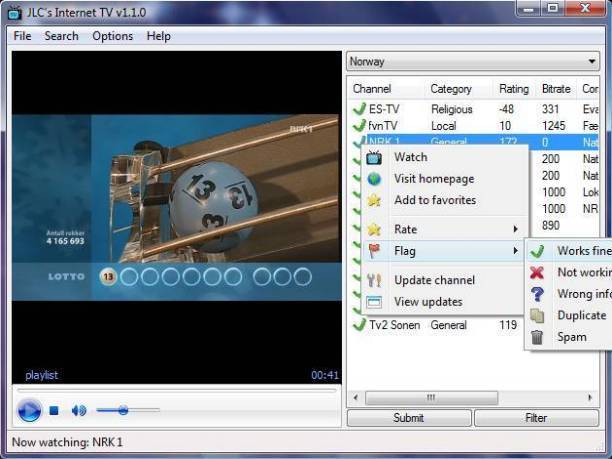Open the Norway country dropdown
612x459 pixels.
(473, 61)
